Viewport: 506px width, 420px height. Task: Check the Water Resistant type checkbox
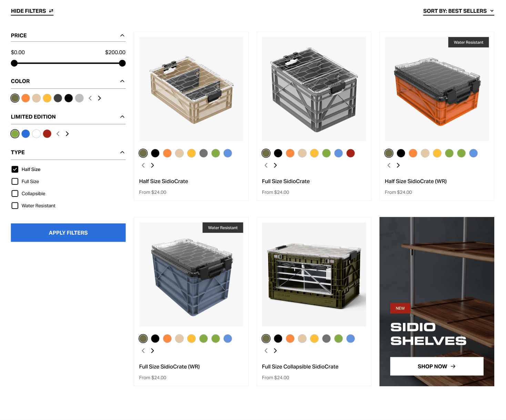pos(15,206)
